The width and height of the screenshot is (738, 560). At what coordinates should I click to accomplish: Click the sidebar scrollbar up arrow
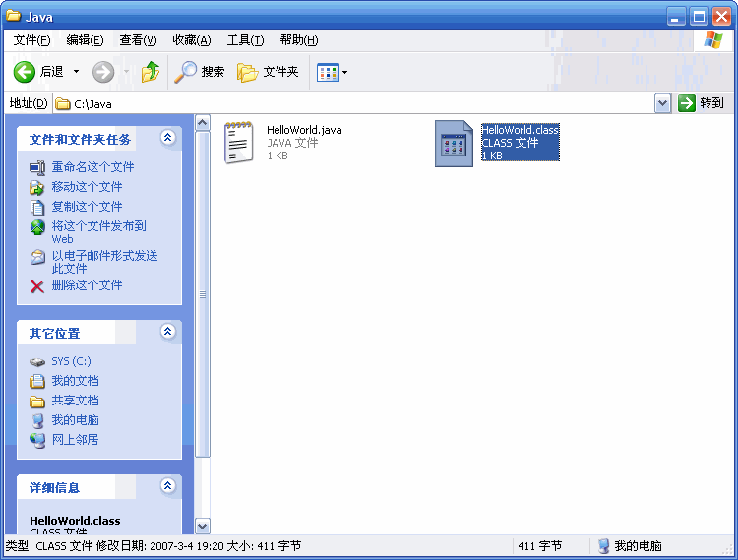pyautogui.click(x=203, y=123)
